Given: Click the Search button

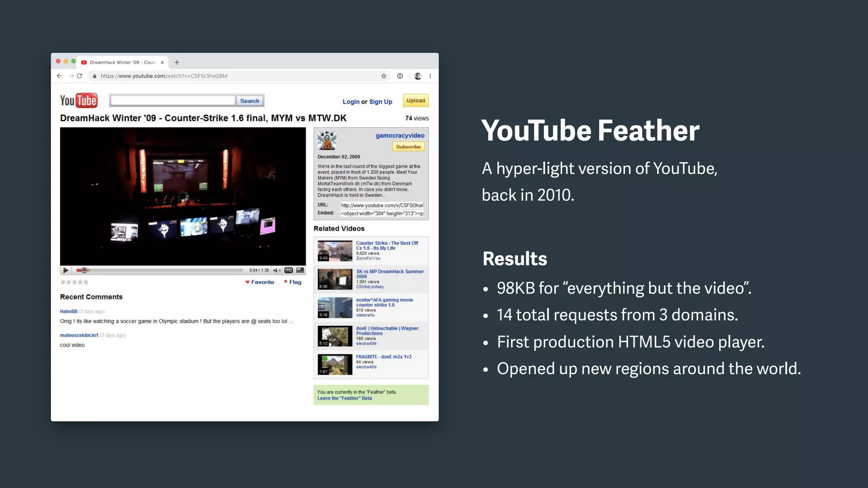Looking at the screenshot, I should click(x=250, y=101).
